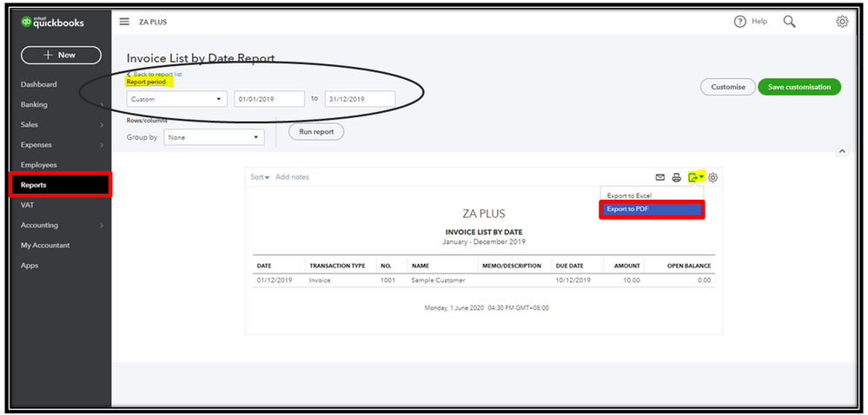Open Help from the top bar
Screen dimensions: 868x415
[x=751, y=22]
